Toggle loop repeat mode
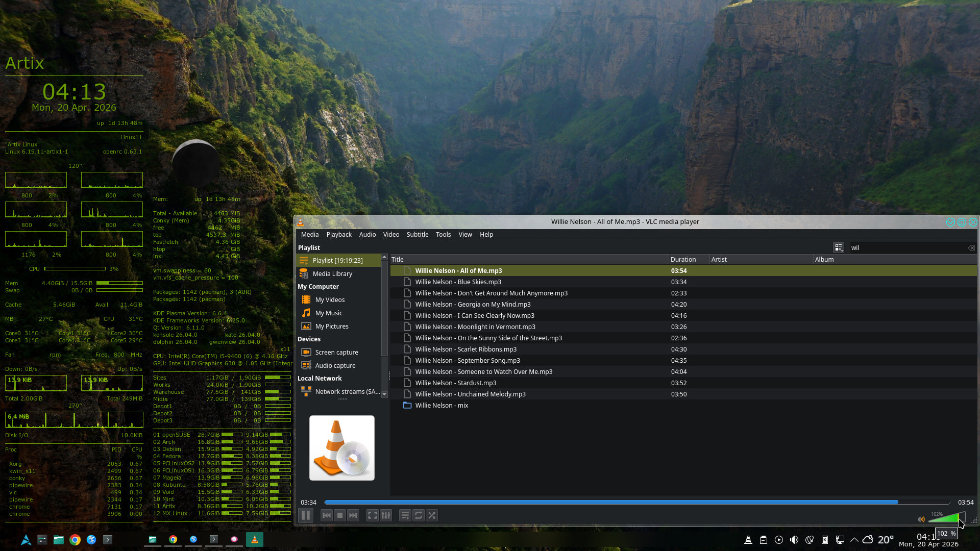Screen dimensions: 980x551 (419, 515)
